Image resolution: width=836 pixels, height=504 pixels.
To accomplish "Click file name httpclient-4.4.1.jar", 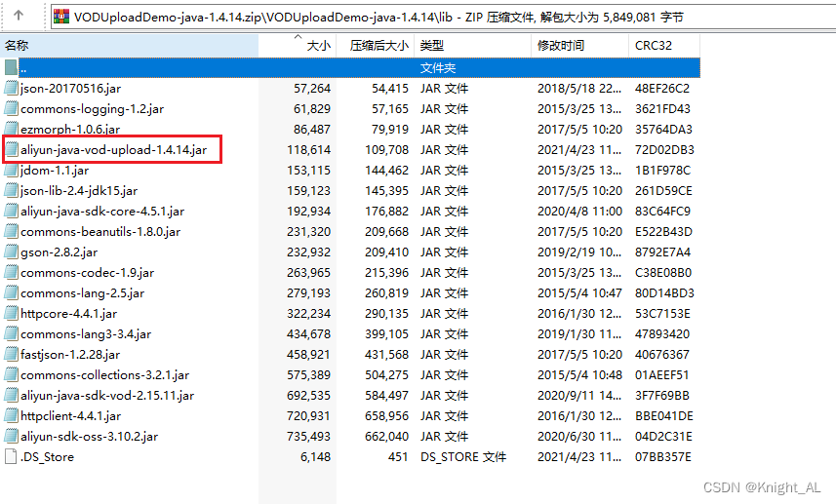I will point(70,416).
